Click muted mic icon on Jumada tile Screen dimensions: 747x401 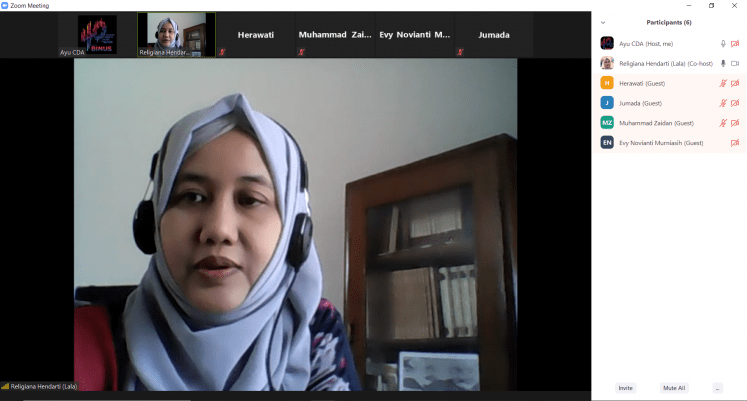tap(460, 52)
